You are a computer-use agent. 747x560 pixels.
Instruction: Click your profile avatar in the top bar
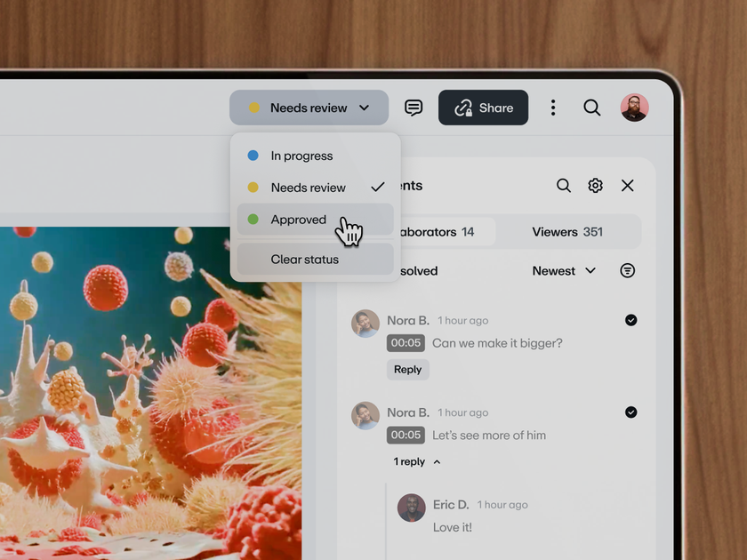[x=634, y=107]
